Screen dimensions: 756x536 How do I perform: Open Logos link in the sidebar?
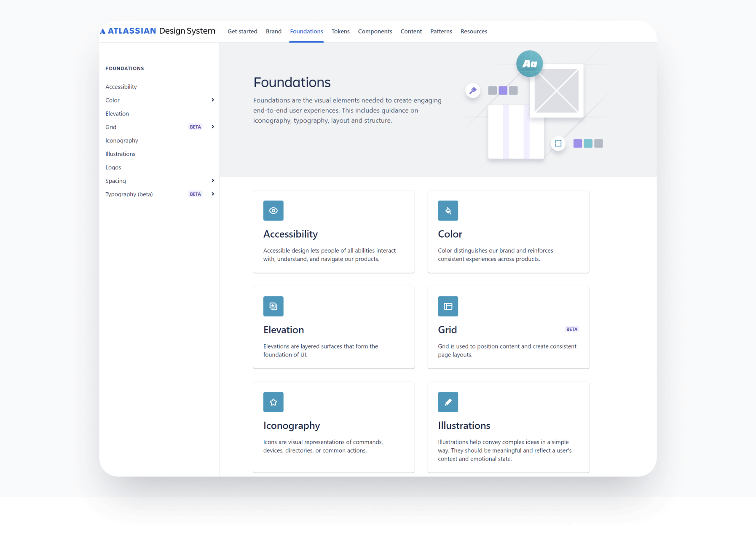tap(113, 167)
